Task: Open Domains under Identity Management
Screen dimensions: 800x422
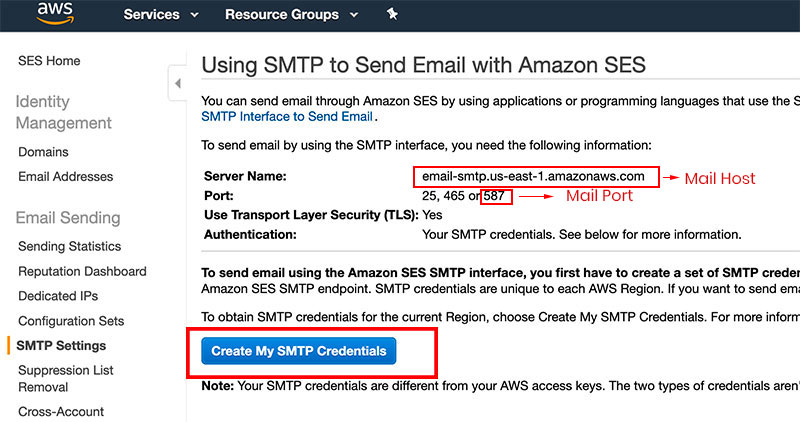Action: (43, 152)
